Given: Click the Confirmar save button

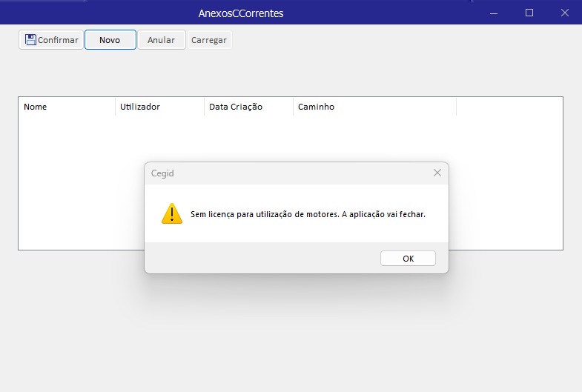Looking at the screenshot, I should click(x=51, y=40).
